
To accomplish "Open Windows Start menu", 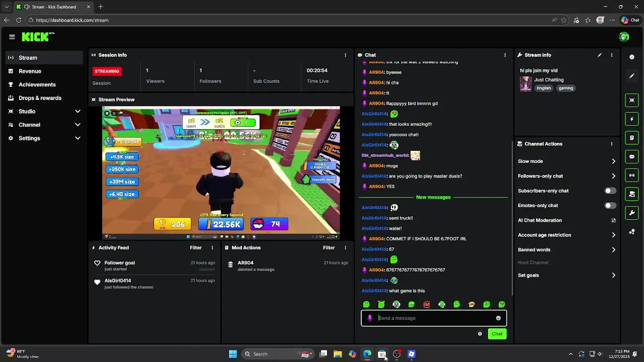I will 232,354.
